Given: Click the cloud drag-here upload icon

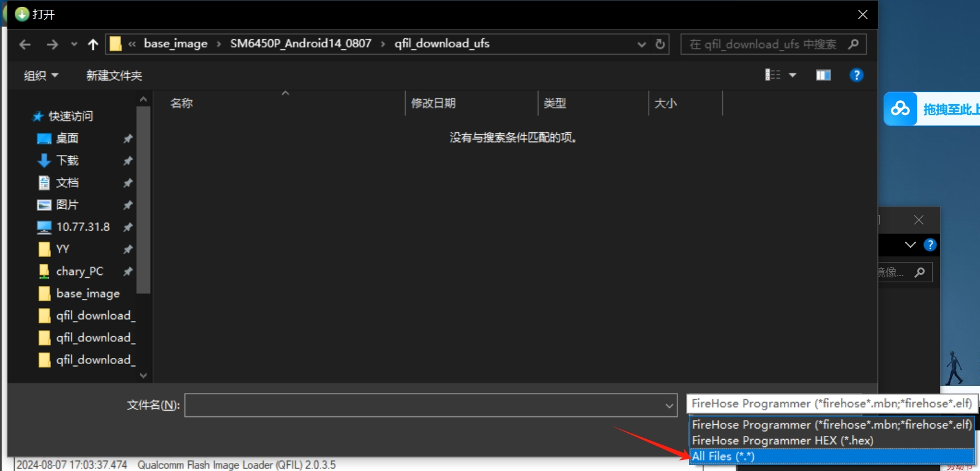Looking at the screenshot, I should pyautogui.click(x=900, y=109).
